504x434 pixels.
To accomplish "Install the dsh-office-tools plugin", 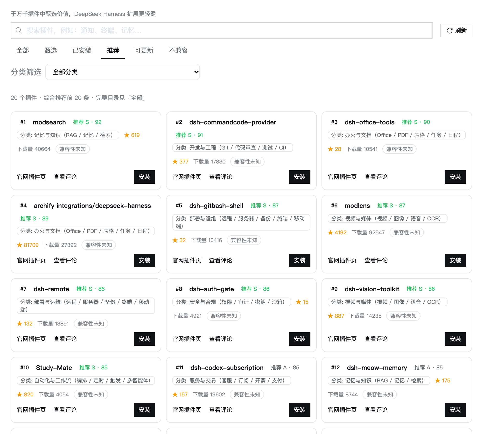I will [x=455, y=177].
